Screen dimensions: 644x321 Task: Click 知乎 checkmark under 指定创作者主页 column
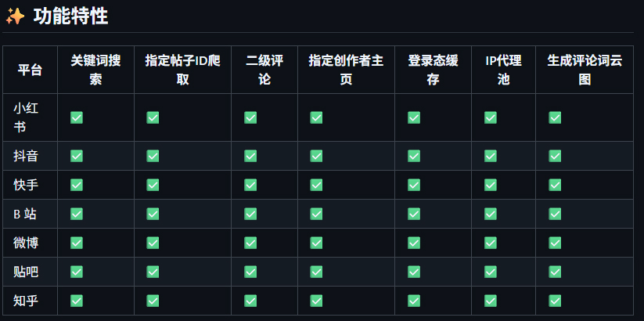click(x=316, y=301)
